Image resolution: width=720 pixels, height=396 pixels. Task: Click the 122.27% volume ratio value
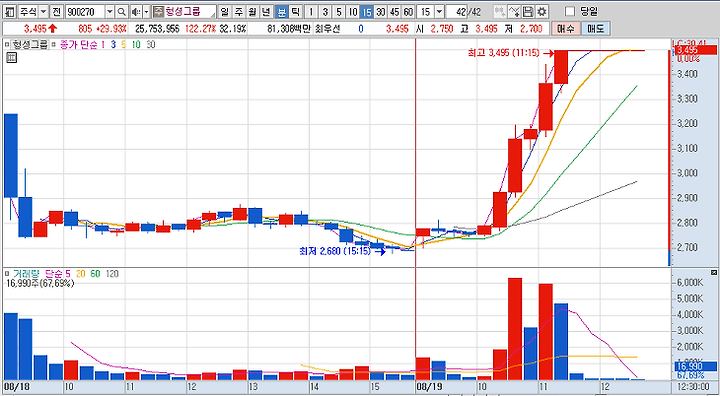(200, 29)
